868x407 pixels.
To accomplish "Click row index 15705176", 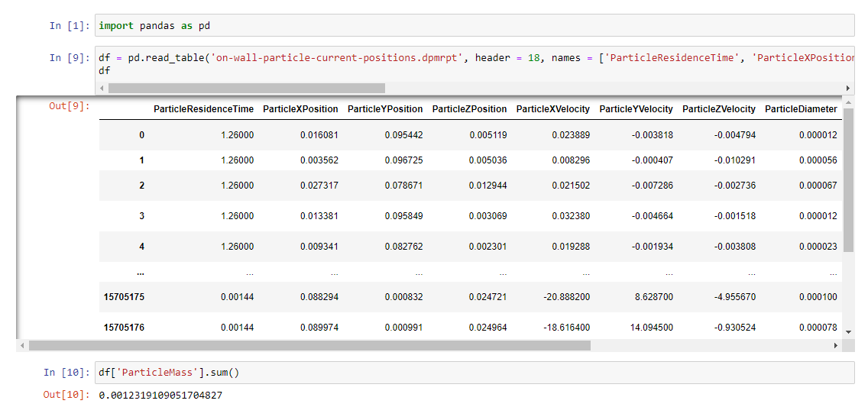I will tap(124, 328).
